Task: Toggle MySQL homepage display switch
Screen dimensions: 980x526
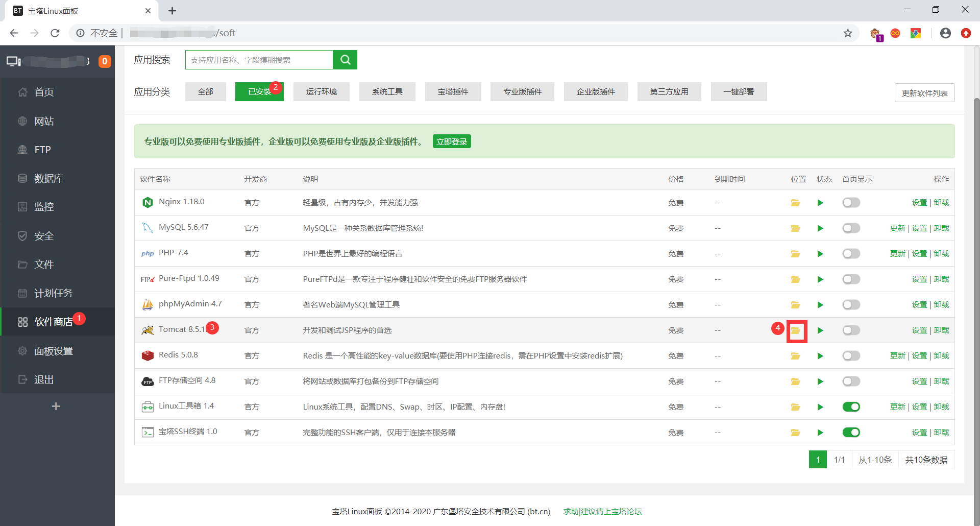Action: (x=851, y=228)
